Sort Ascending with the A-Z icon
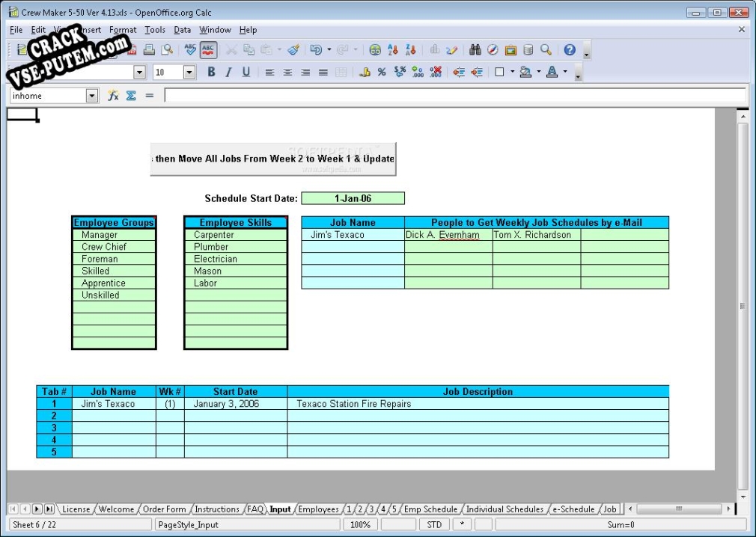This screenshot has width=756, height=537. (x=392, y=49)
